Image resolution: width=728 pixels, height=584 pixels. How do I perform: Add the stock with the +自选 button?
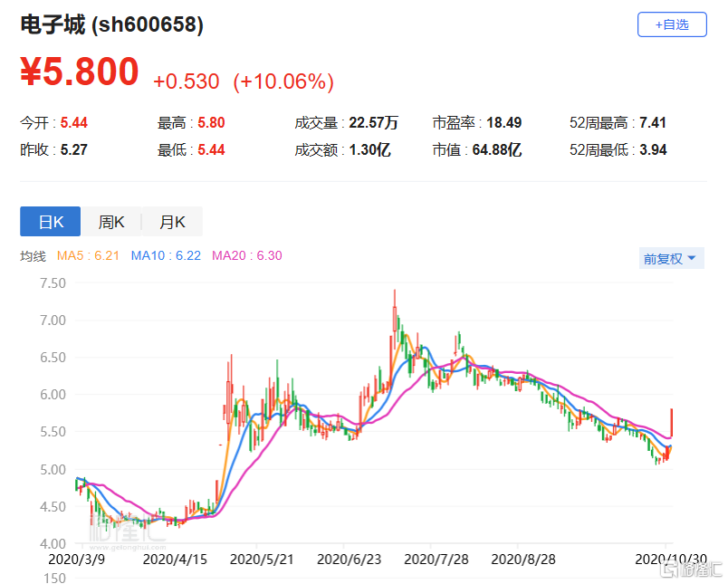(x=671, y=24)
